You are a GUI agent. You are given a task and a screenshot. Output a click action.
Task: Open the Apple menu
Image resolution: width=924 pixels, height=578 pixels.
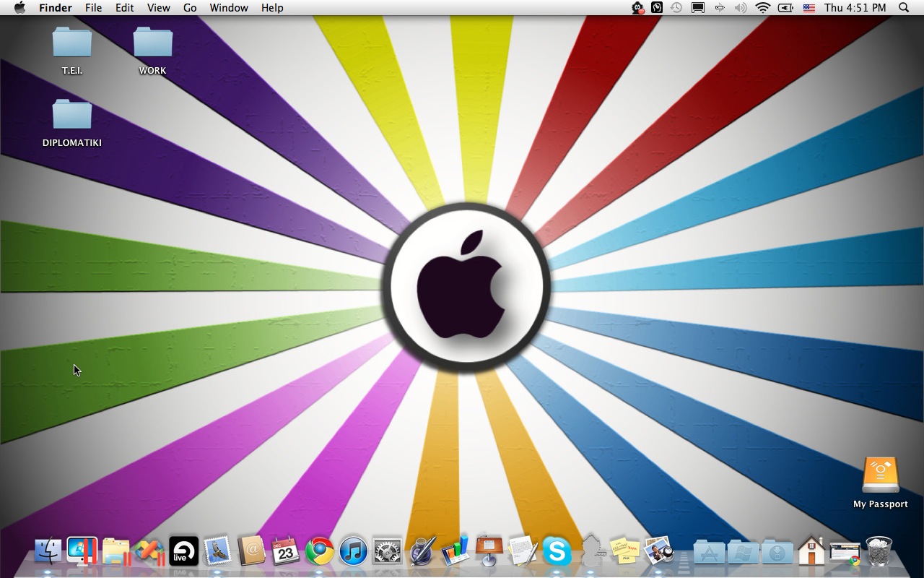tap(20, 8)
